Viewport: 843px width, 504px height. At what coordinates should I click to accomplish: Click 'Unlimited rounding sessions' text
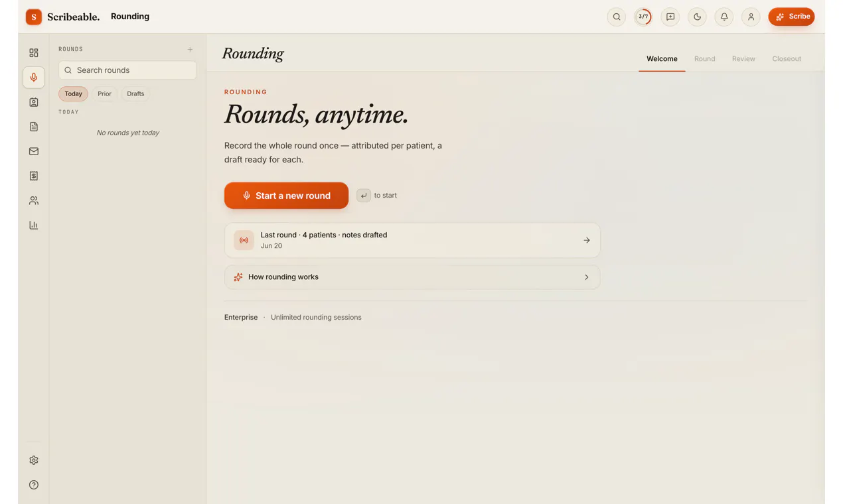(316, 317)
